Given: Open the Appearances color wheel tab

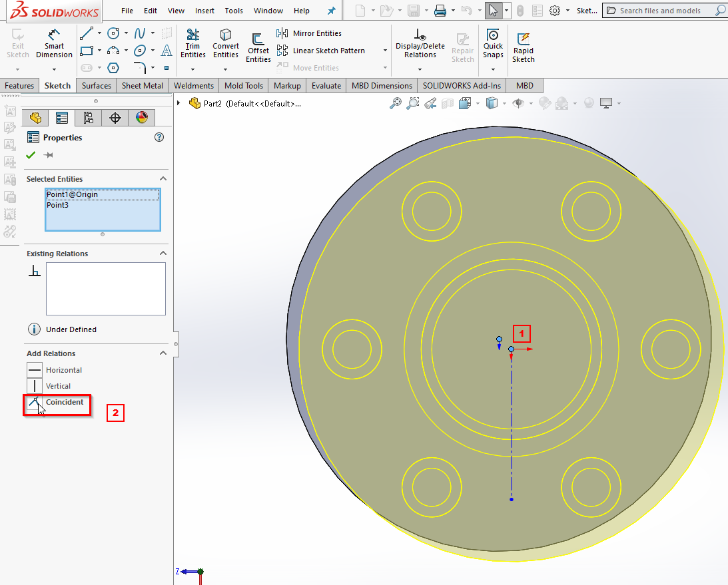Looking at the screenshot, I should click(142, 118).
